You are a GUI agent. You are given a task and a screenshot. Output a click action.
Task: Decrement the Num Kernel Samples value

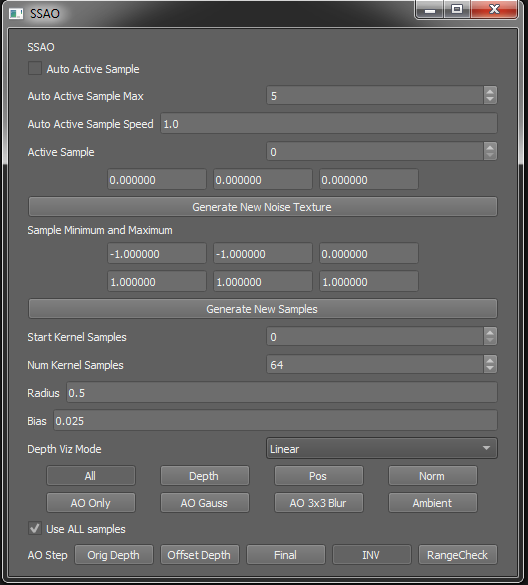tap(490, 368)
